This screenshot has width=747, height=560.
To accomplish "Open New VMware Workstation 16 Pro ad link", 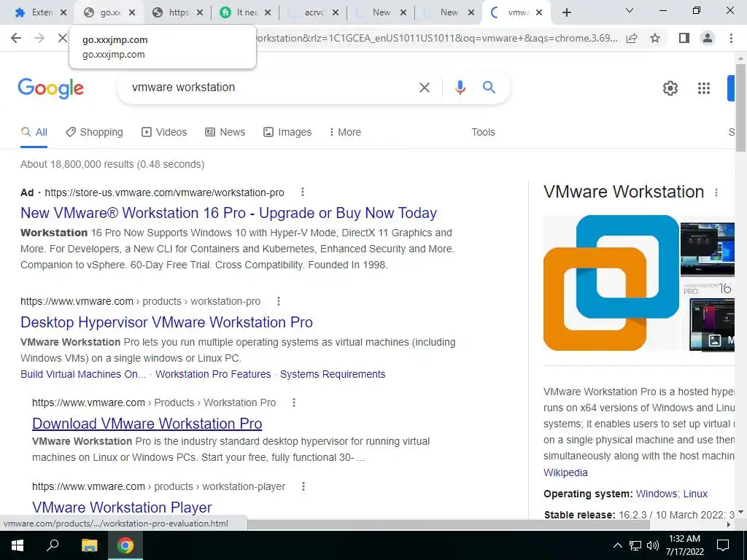I will pos(228,213).
